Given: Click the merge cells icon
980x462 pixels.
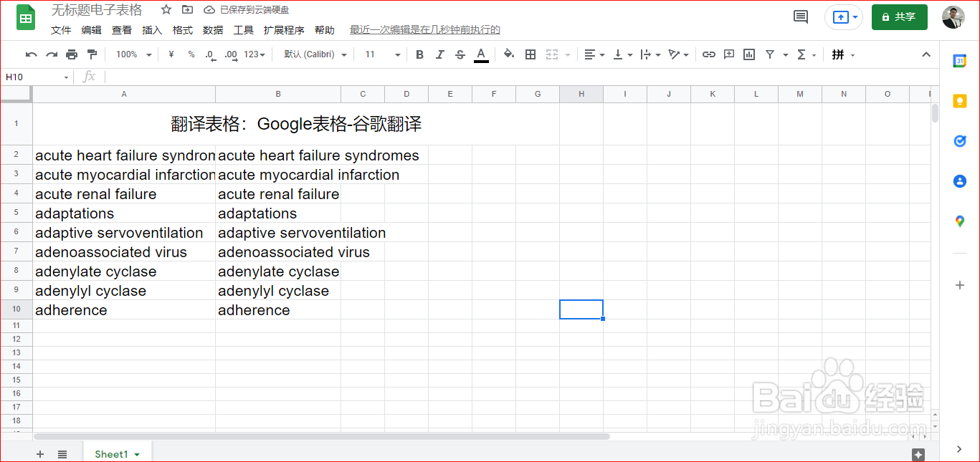Looking at the screenshot, I should tap(552, 54).
